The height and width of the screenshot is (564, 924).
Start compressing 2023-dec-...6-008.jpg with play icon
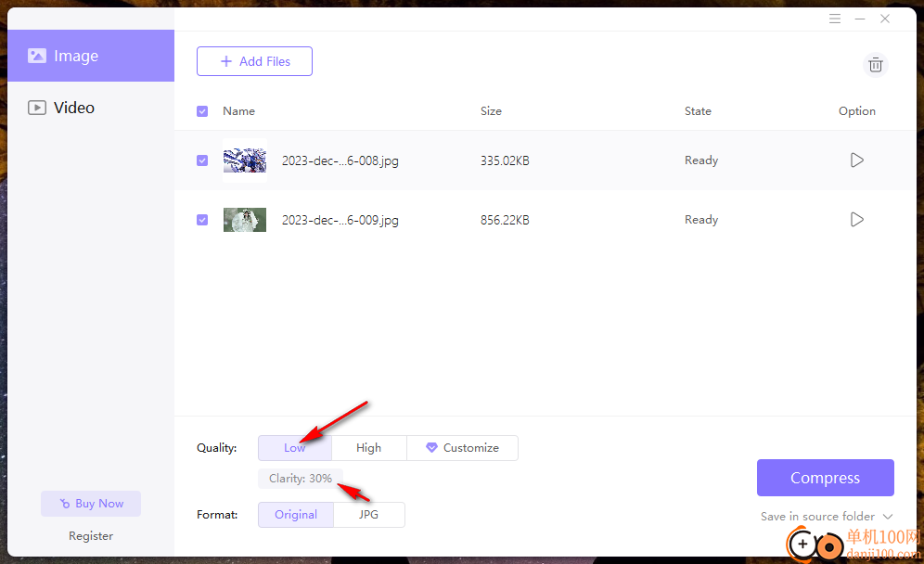(857, 160)
